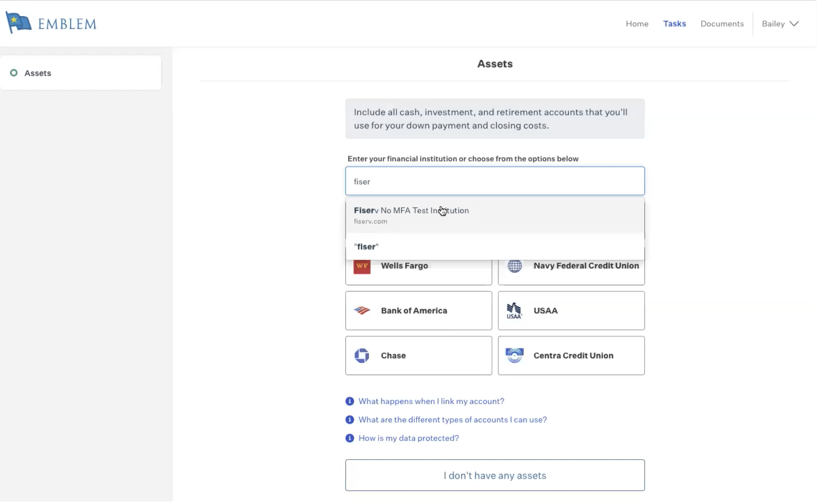Choose the quoted "fiser" search suggestion

[495, 247]
